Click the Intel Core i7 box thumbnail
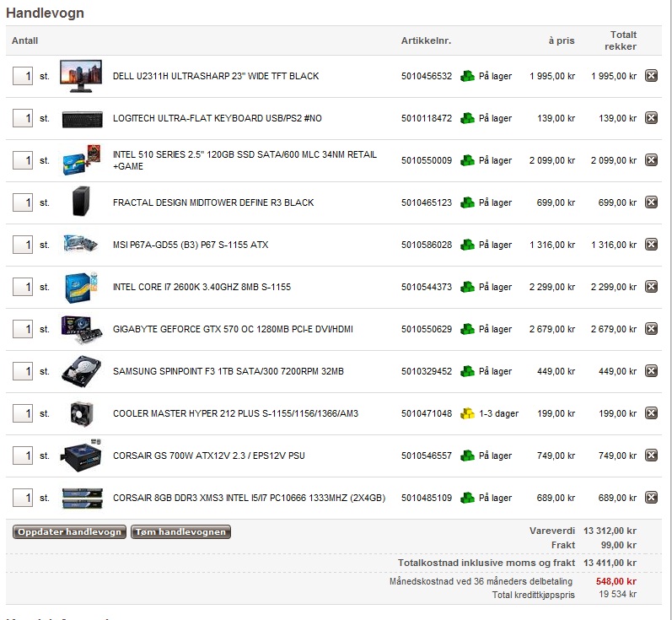This screenshot has height=620, width=672. [x=81, y=287]
